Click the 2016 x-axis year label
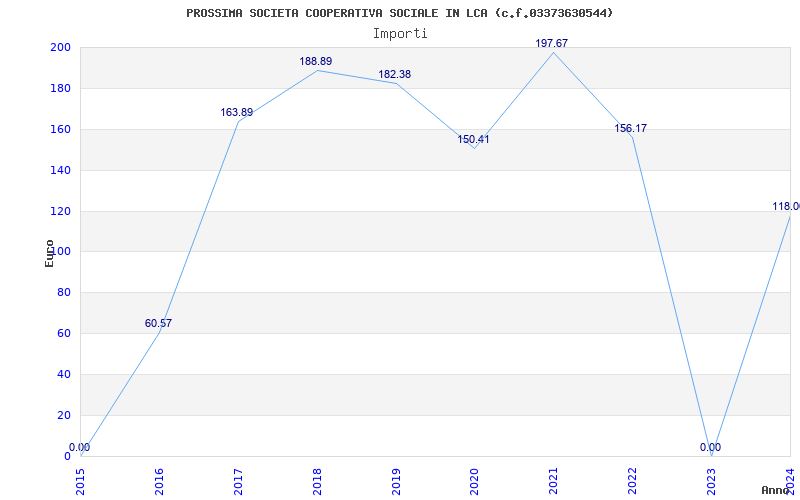The height and width of the screenshot is (500, 800). pyautogui.click(x=159, y=480)
